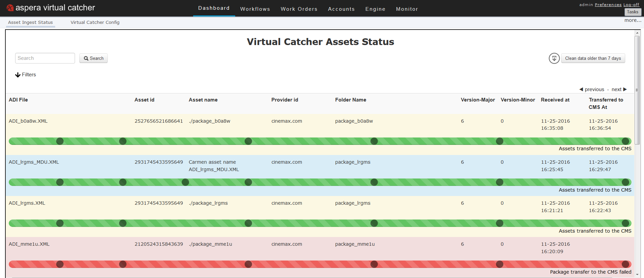This screenshot has height=278, width=644.
Task: Expand the Filters section
Action: pyautogui.click(x=26, y=75)
